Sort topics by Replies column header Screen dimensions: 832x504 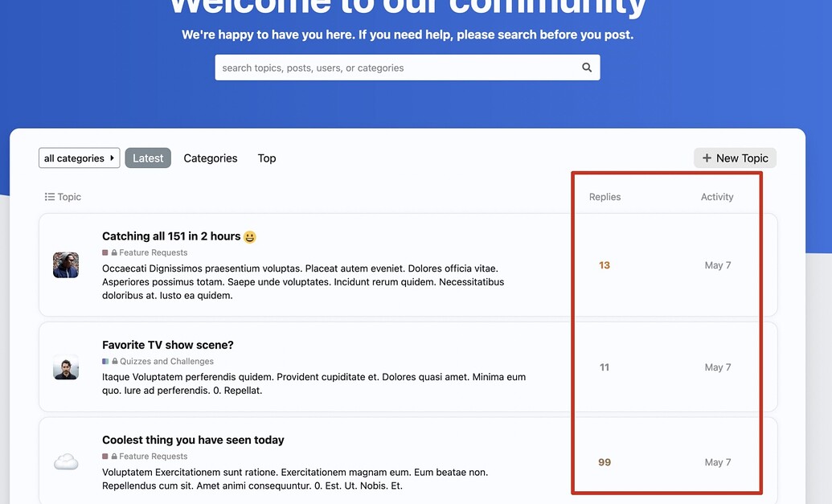[x=605, y=197]
